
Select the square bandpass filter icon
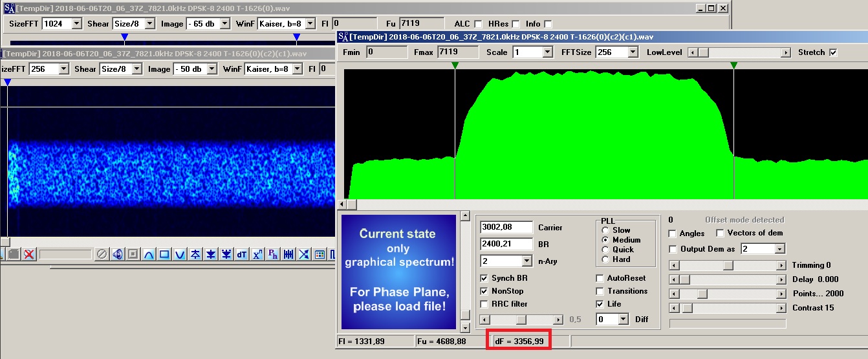164,254
